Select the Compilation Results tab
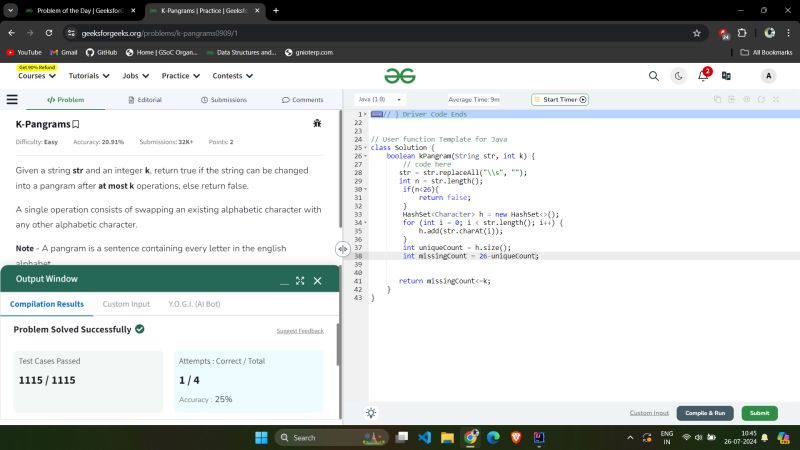800x450 pixels. [46, 304]
